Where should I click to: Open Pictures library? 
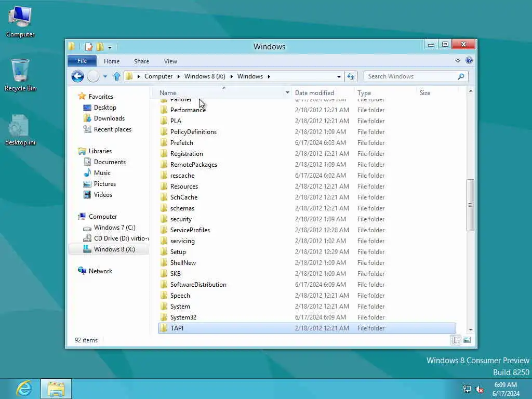105,184
